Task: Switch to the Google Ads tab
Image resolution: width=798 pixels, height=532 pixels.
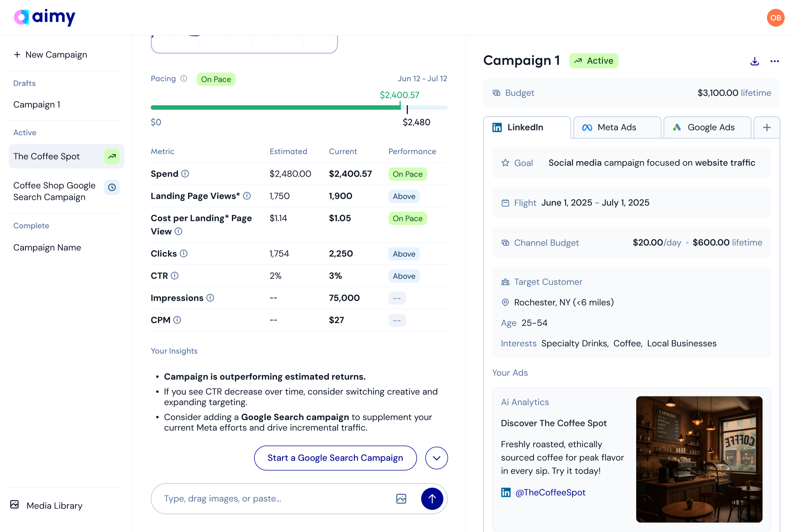Action: pos(707,127)
